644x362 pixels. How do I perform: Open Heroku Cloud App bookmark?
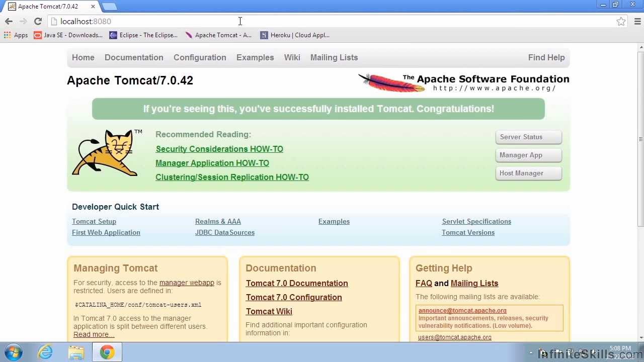295,35
